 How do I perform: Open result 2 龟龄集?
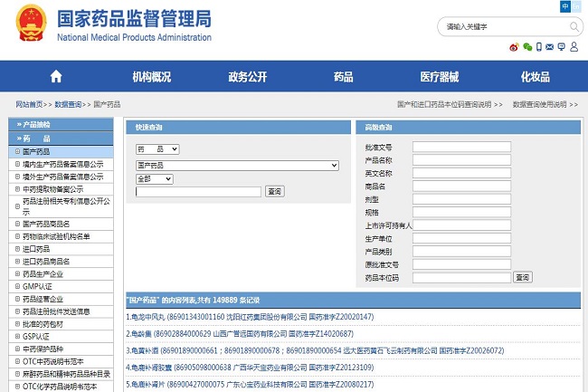[x=240, y=334]
